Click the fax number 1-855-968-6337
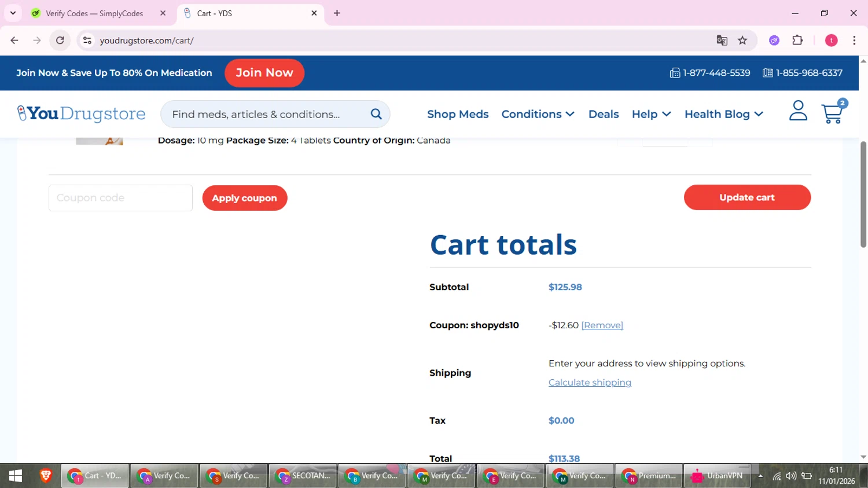Image resolution: width=868 pixels, height=488 pixels. click(x=803, y=73)
